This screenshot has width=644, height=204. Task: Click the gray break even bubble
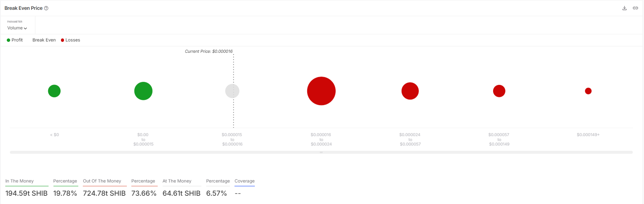[x=232, y=91]
